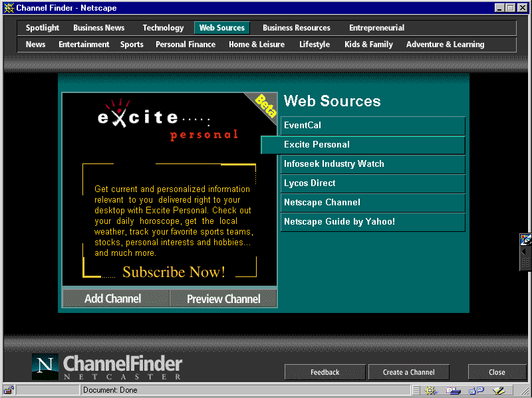This screenshot has height=398, width=532.
Task: Select the Excite Personal channel
Action: coord(363,145)
